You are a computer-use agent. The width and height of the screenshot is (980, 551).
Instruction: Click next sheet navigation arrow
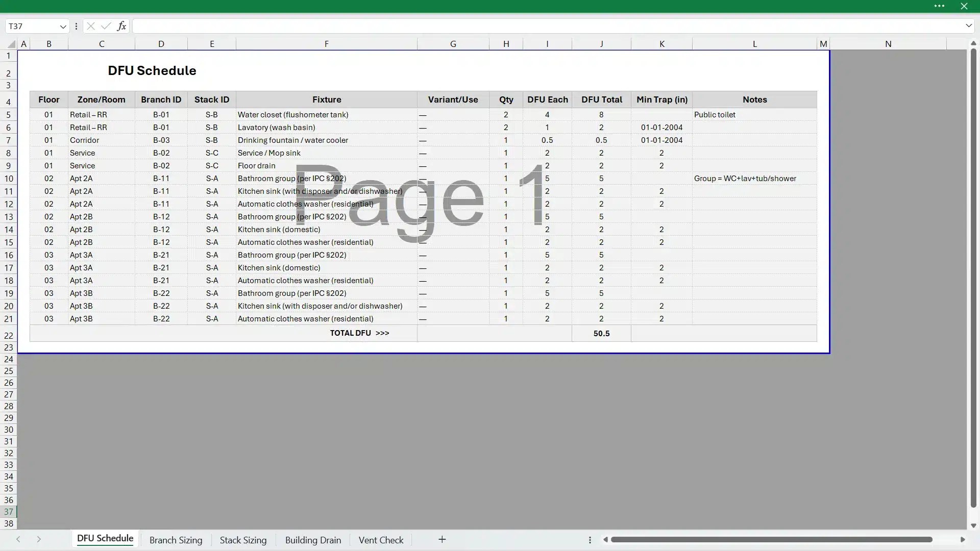pos(39,540)
